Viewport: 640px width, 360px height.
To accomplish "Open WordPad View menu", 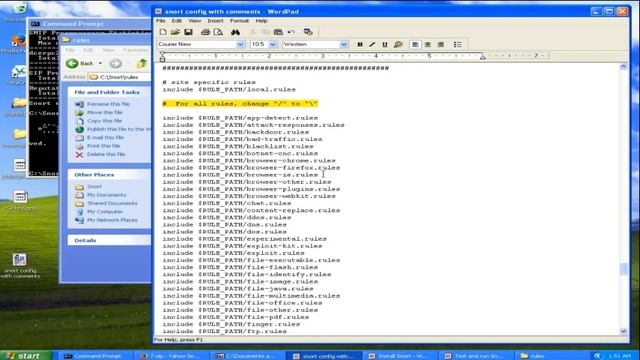I will tap(194, 21).
